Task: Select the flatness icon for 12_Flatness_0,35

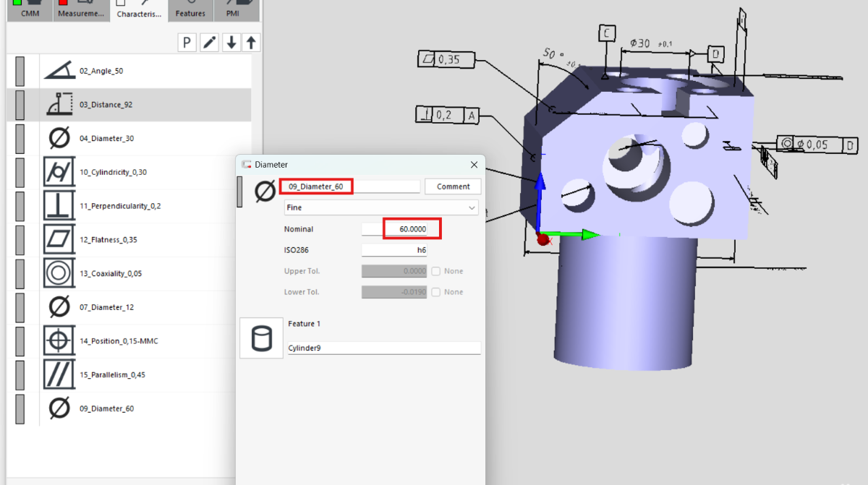Action: (x=59, y=239)
